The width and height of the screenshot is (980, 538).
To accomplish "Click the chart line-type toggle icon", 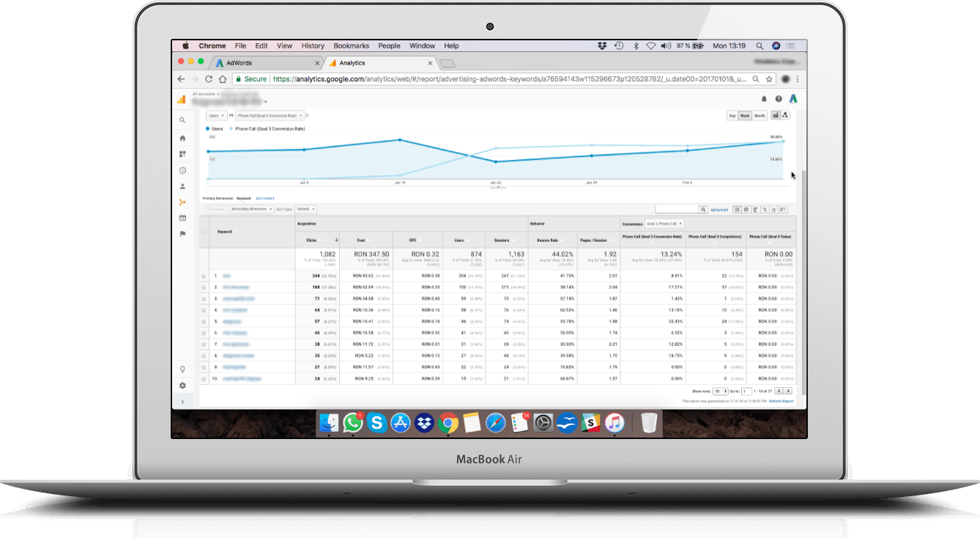I will click(775, 116).
